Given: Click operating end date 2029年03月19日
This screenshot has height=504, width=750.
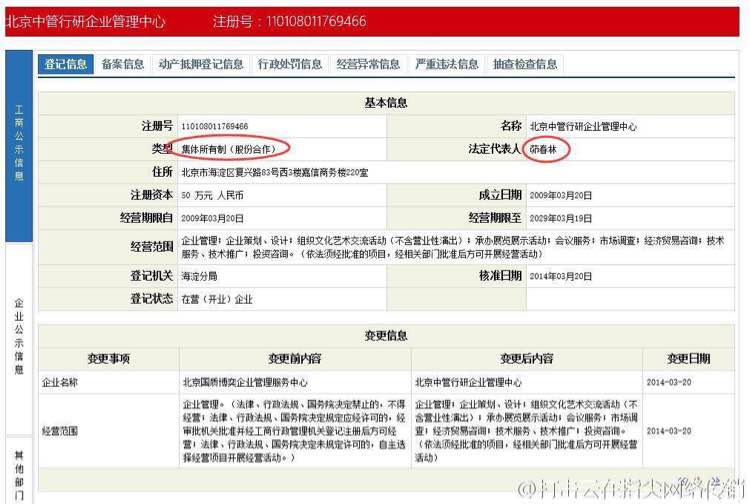Looking at the screenshot, I should 561,218.
